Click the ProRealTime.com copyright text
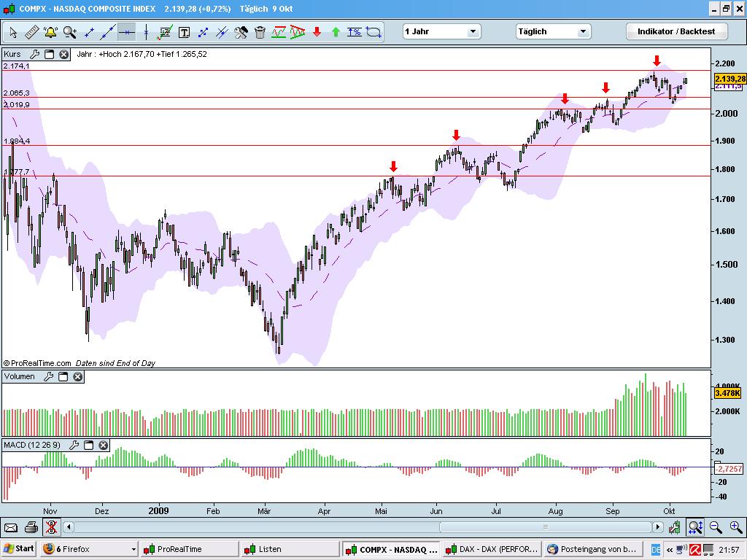This screenshot has height=560, width=747. click(37, 363)
